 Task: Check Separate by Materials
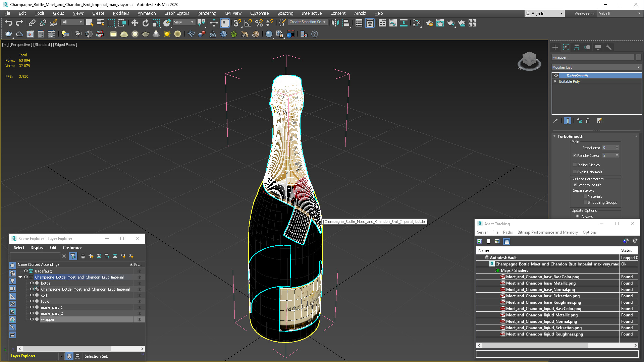pos(585,196)
